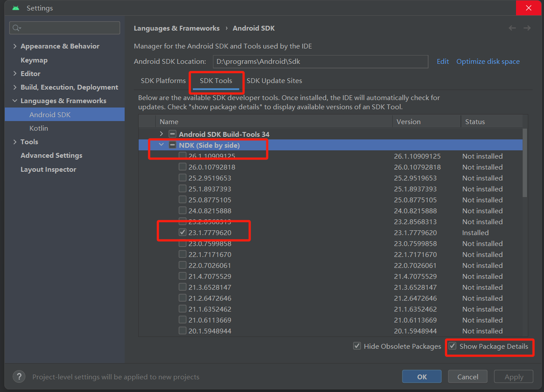The height and width of the screenshot is (392, 544).
Task: Click the search magnifier icon in settings
Action: [16, 28]
